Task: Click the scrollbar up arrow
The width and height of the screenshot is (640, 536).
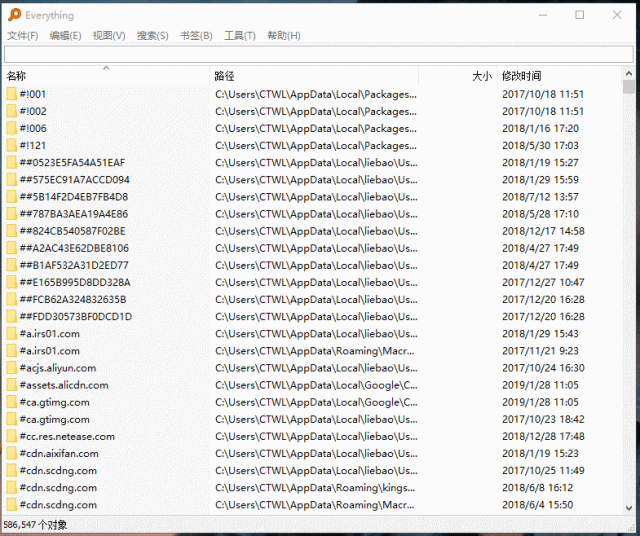Action: point(629,74)
